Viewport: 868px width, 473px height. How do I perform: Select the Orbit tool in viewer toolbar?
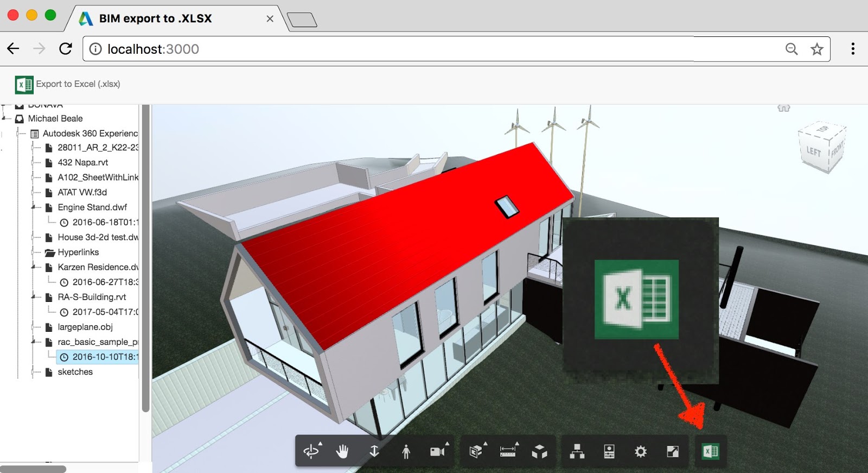(x=312, y=451)
